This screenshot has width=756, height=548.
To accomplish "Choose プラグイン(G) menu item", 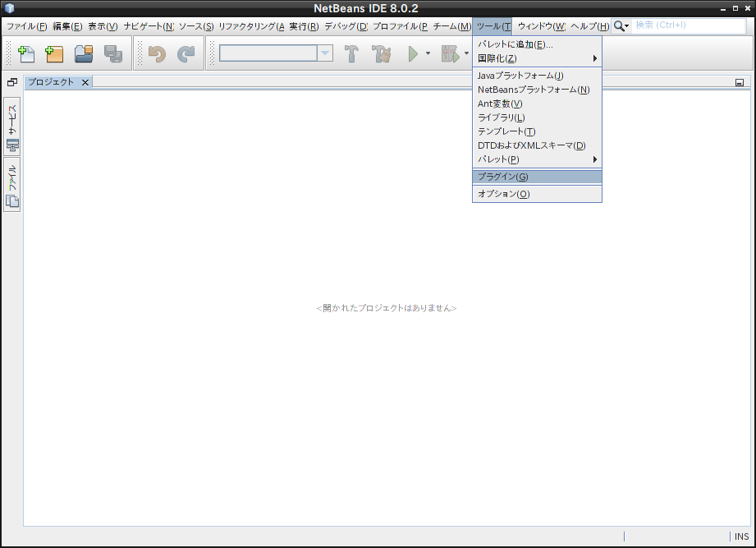I will click(537, 177).
